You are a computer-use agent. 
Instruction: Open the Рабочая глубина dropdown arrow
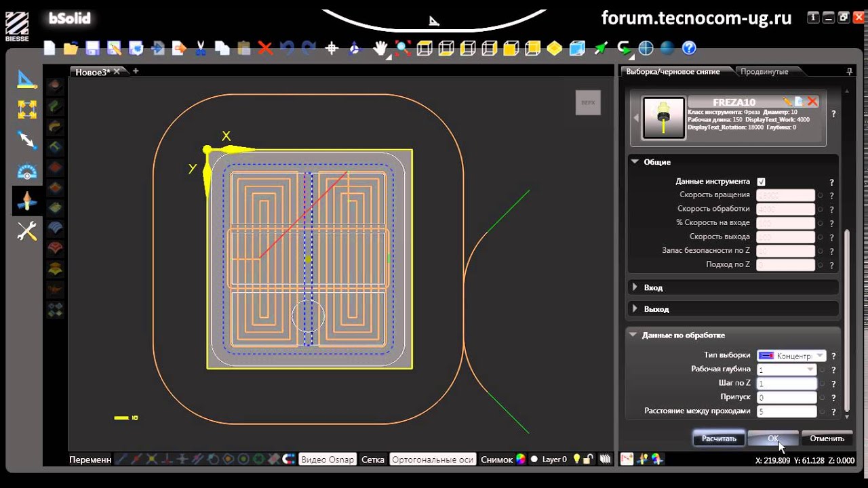click(810, 369)
